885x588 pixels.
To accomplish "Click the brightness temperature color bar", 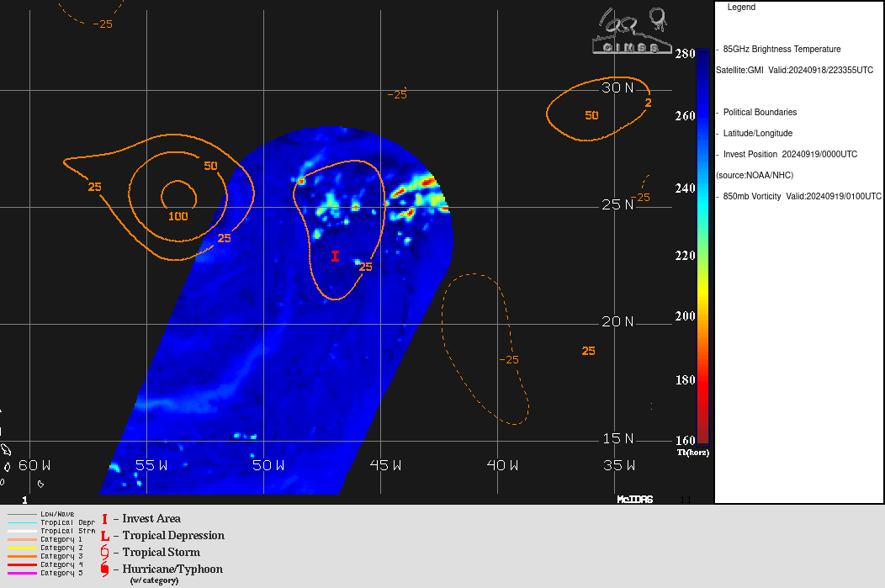I will [x=702, y=247].
